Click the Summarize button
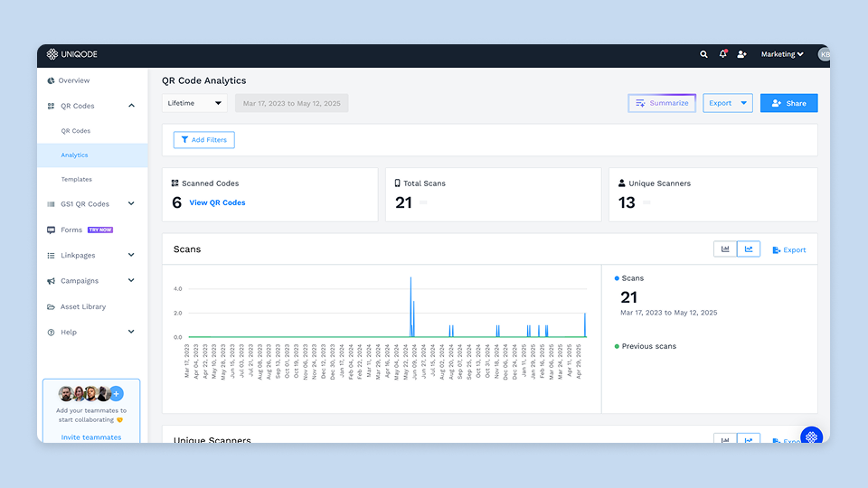 [662, 103]
